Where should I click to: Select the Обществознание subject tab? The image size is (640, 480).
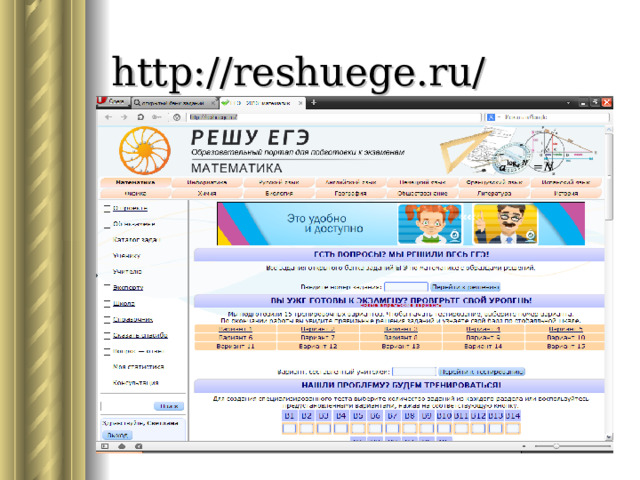coord(422,193)
